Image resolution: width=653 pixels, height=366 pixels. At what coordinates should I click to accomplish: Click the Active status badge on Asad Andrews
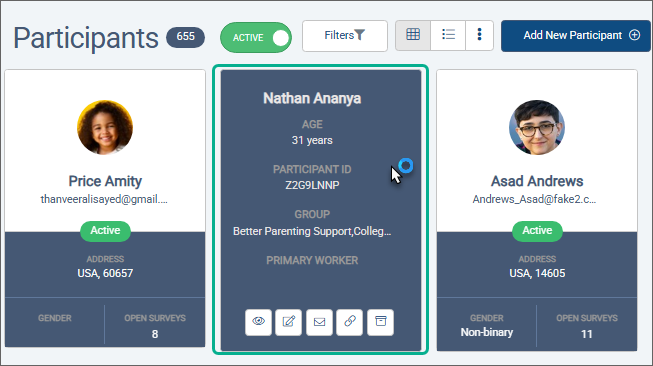click(537, 231)
